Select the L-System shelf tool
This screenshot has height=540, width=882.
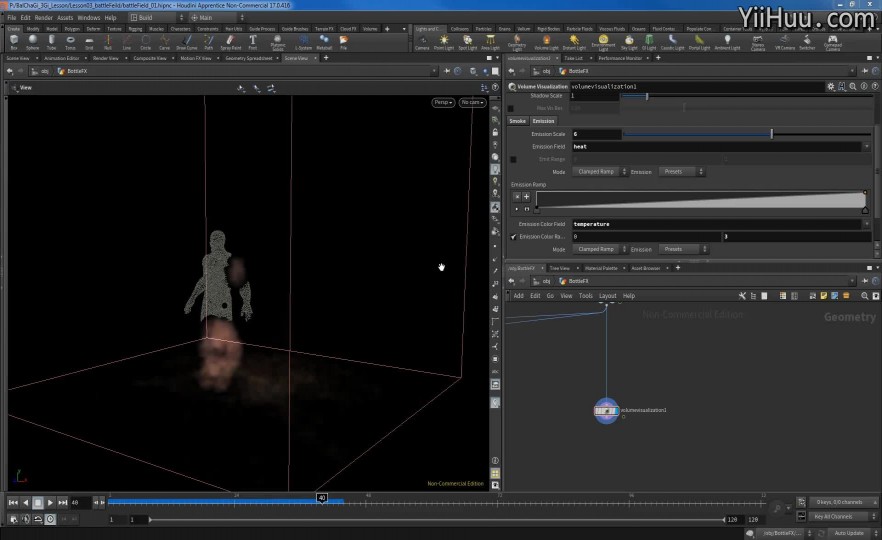303,42
